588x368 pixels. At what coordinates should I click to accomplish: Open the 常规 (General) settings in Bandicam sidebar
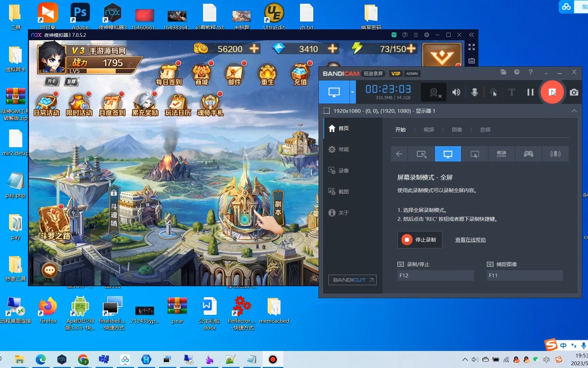click(353, 149)
